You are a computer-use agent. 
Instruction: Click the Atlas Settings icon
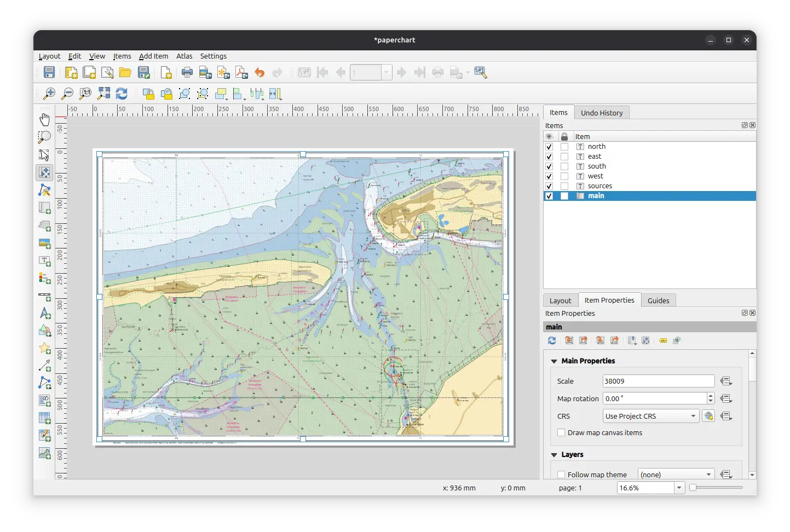(481, 72)
